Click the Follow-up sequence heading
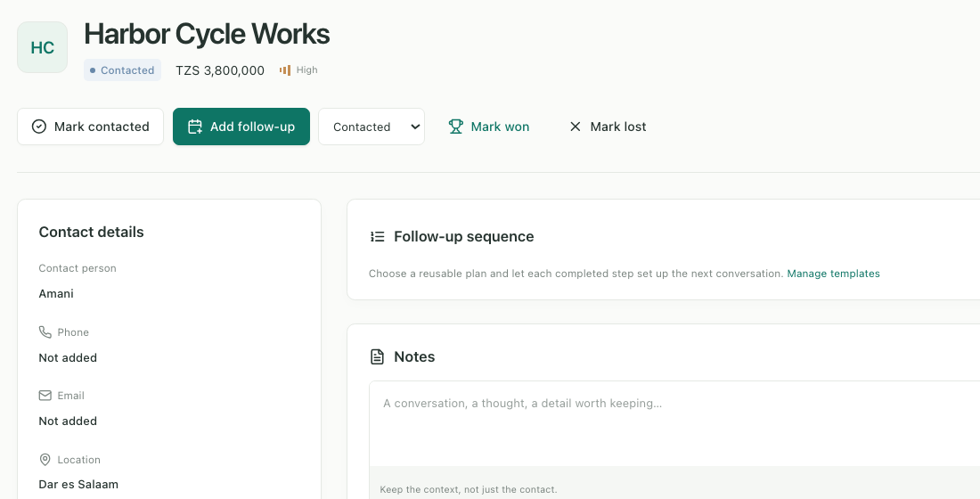 464,236
